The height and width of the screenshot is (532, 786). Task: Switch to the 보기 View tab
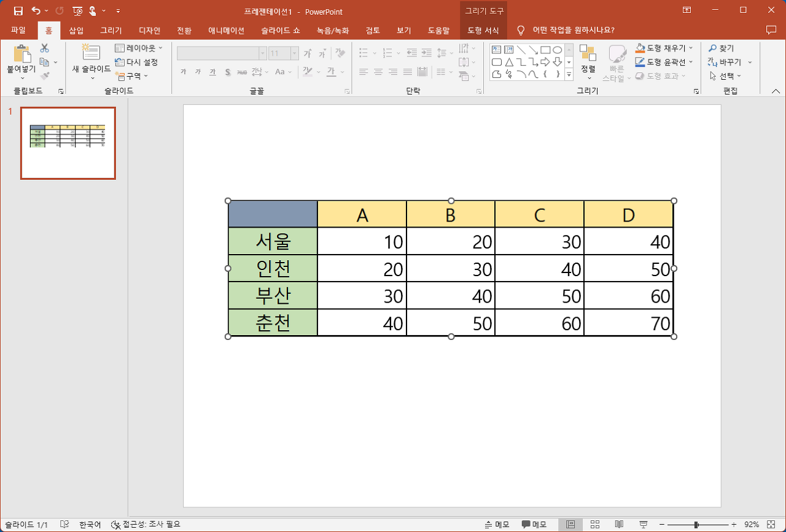(x=403, y=30)
